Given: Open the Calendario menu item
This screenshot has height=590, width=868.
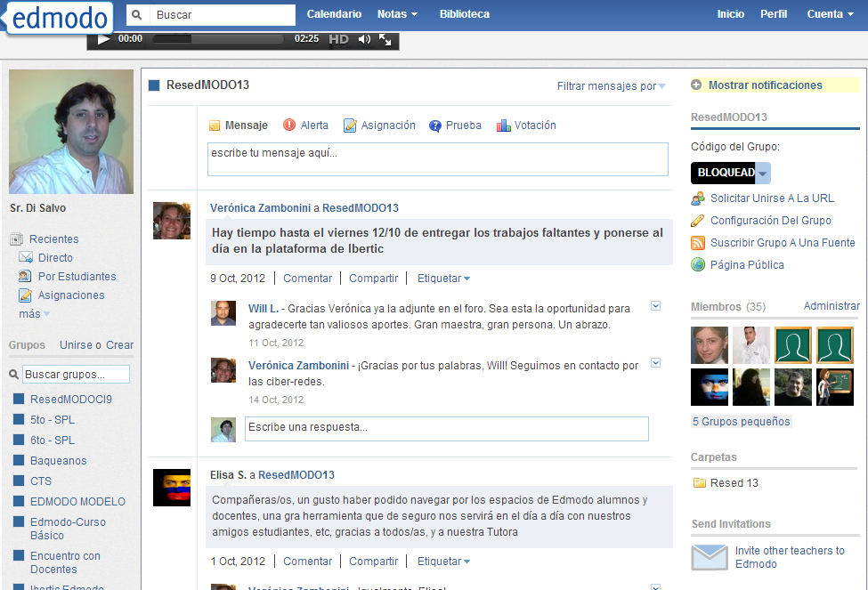Looking at the screenshot, I should pyautogui.click(x=334, y=14).
